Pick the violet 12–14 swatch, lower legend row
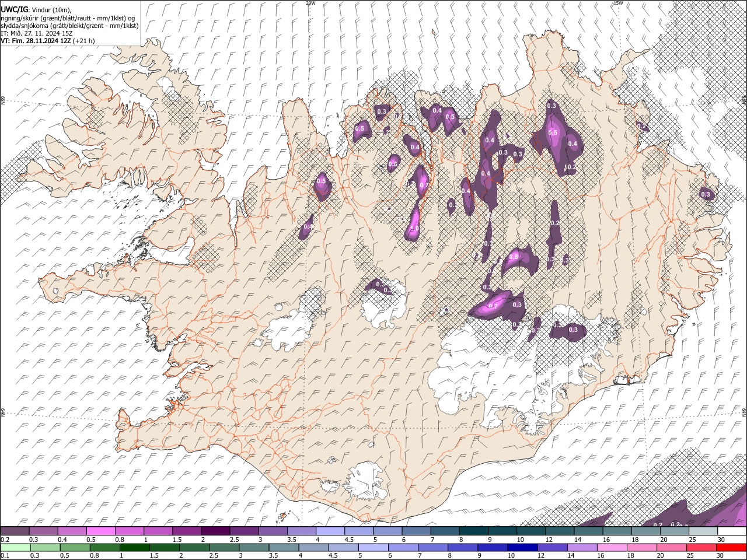Viewport: 747px width, 560px height. tap(551, 547)
